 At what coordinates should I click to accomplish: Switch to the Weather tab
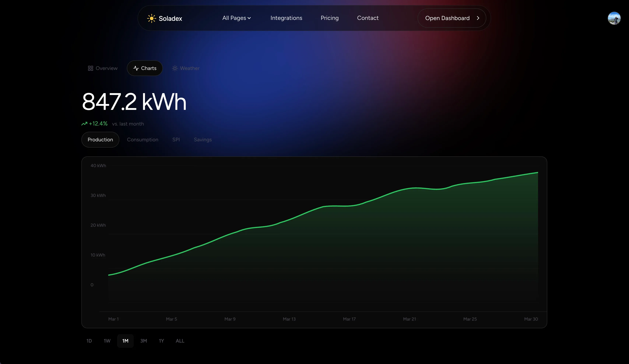coord(189,68)
